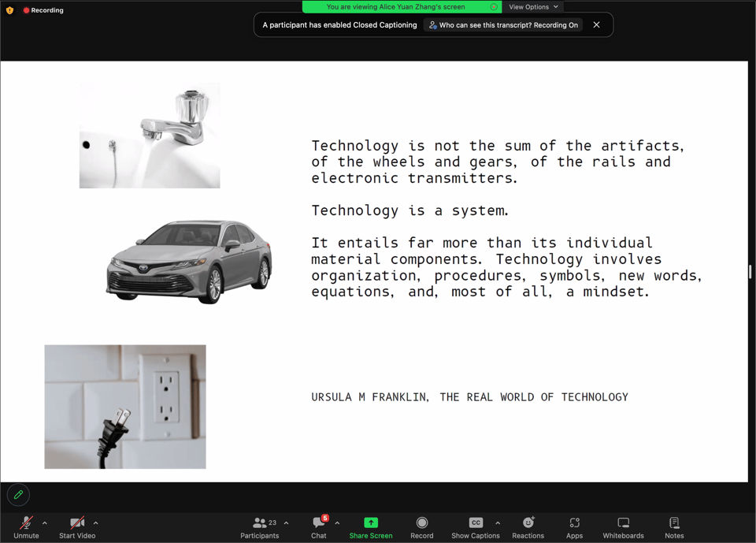
Task: Open the Notes panel
Action: point(674,527)
